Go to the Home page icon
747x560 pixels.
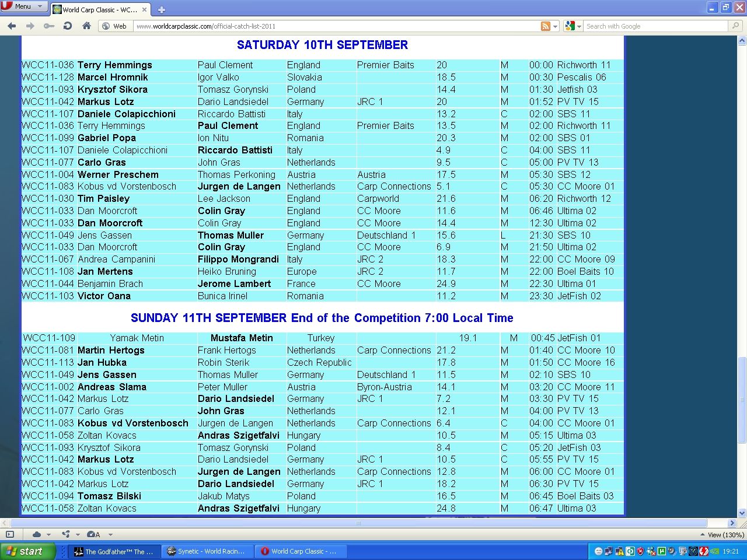(x=86, y=26)
